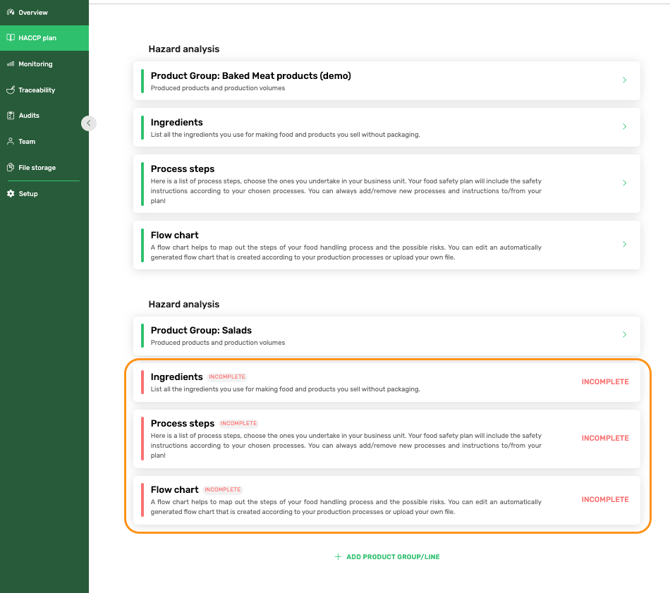Open Product Group: Baked Meat products (demo) title
This screenshot has width=670, height=593.
tap(251, 76)
